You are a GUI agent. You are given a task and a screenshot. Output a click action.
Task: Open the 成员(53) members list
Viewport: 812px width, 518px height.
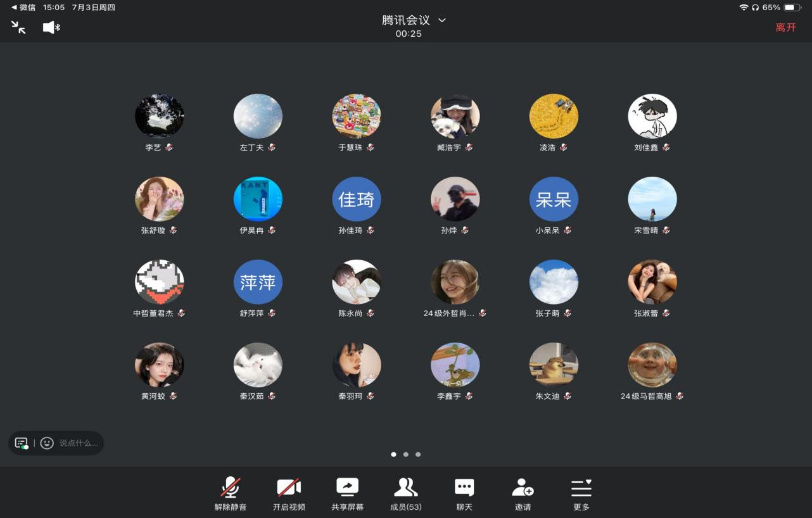click(x=405, y=494)
